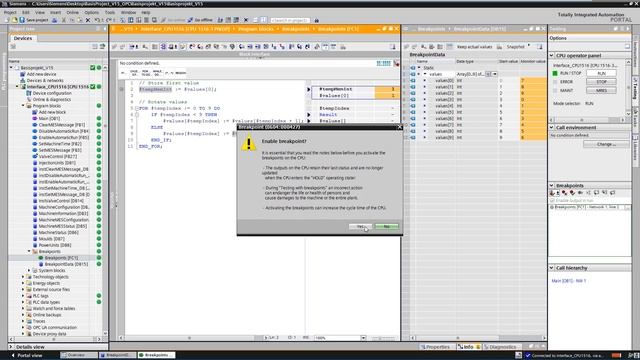Viewport: 640px width, 360px height.
Task: Click the STOP button on CPU operator panel
Action: point(601,82)
